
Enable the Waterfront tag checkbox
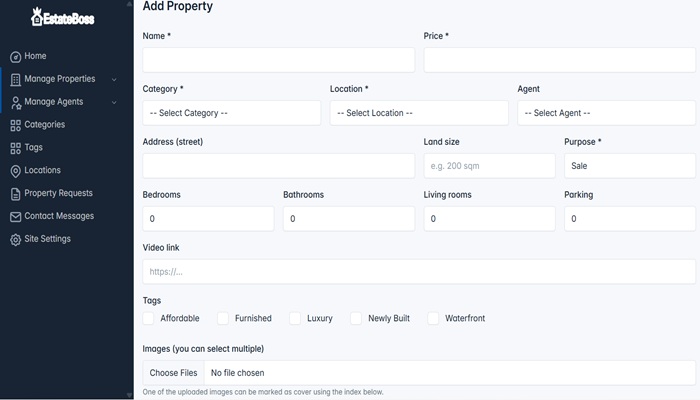pyautogui.click(x=433, y=318)
